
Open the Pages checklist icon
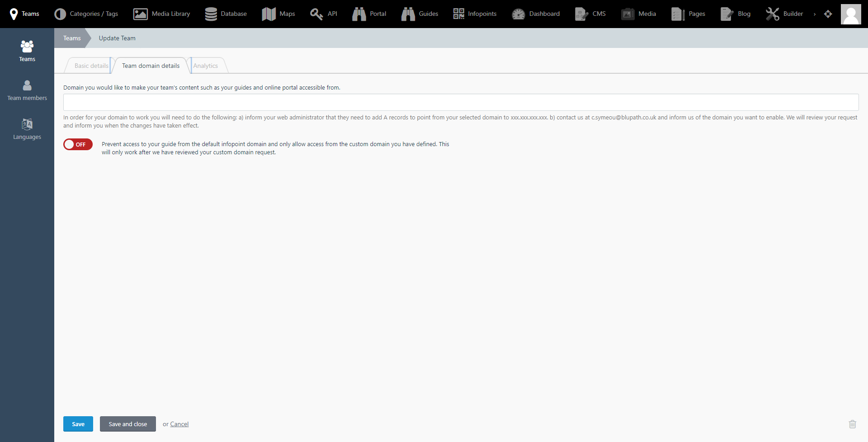coord(678,14)
